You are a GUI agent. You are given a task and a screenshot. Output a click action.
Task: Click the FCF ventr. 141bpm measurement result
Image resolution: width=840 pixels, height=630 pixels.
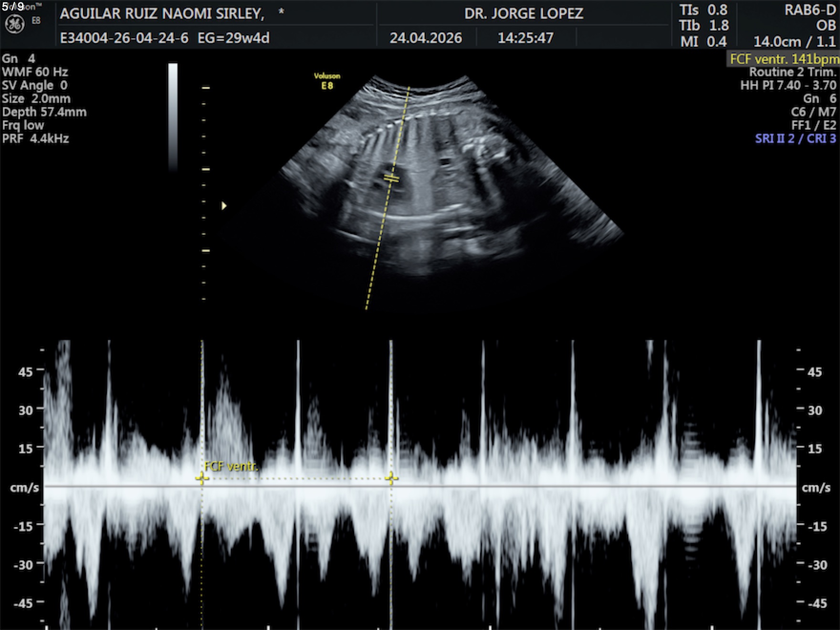(784, 59)
